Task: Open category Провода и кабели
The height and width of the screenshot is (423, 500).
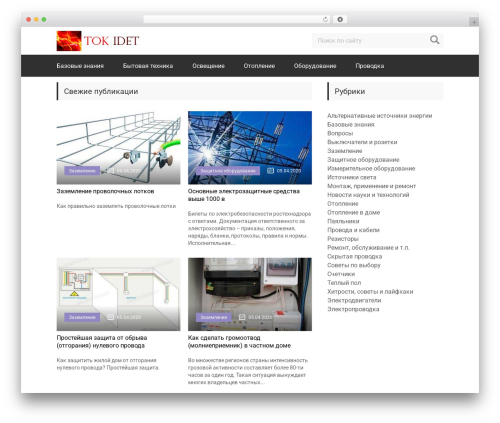Action: pos(353,230)
